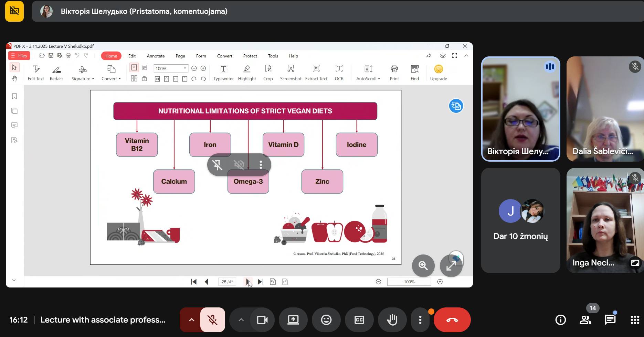The image size is (644, 337).
Task: Open the activities grid icon
Action: click(635, 320)
